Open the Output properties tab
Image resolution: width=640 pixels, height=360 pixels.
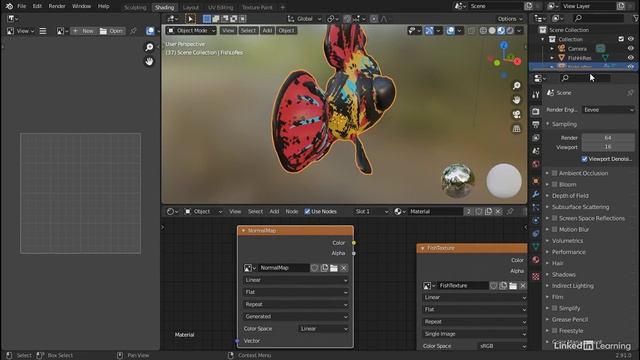point(536,124)
